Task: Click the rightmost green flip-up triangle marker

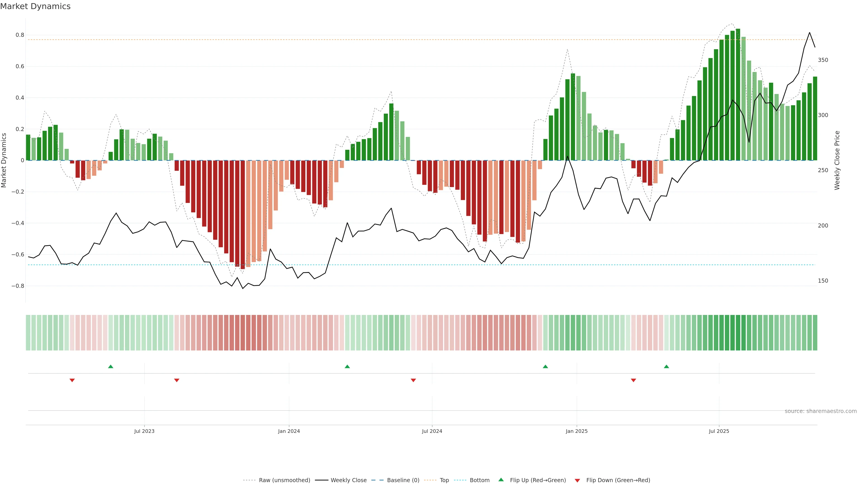Action: (x=666, y=366)
